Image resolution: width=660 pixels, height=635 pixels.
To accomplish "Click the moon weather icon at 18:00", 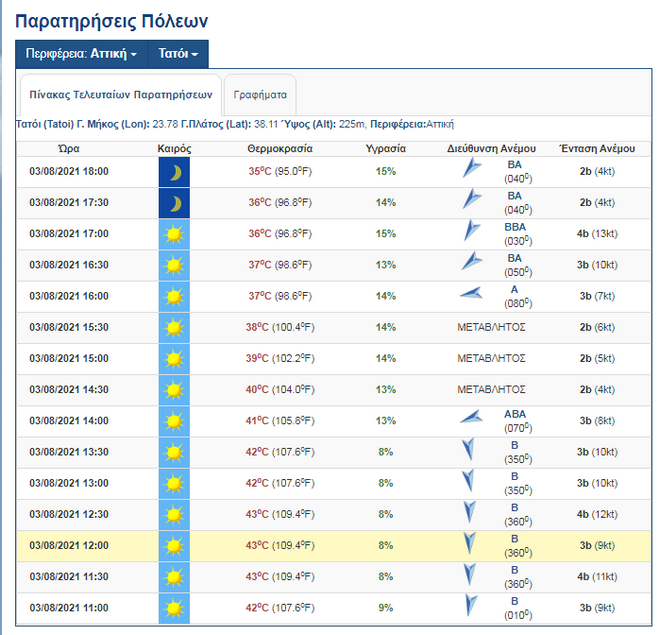I will tap(174, 171).
